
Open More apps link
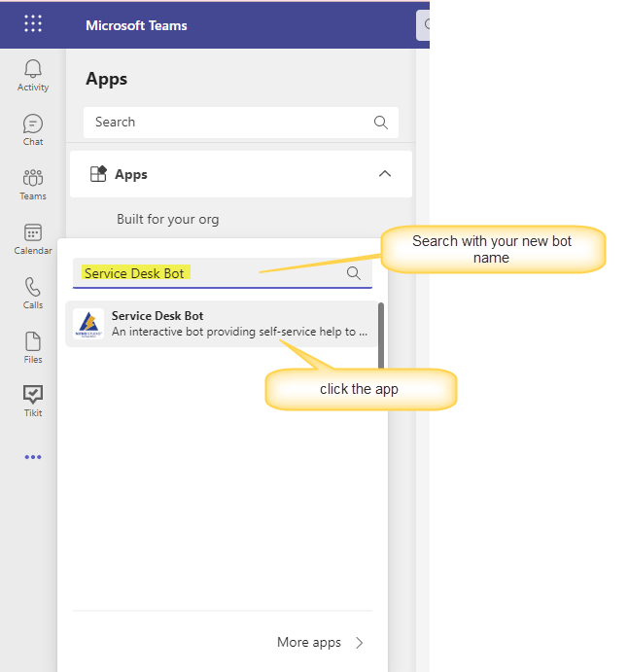[x=309, y=642]
